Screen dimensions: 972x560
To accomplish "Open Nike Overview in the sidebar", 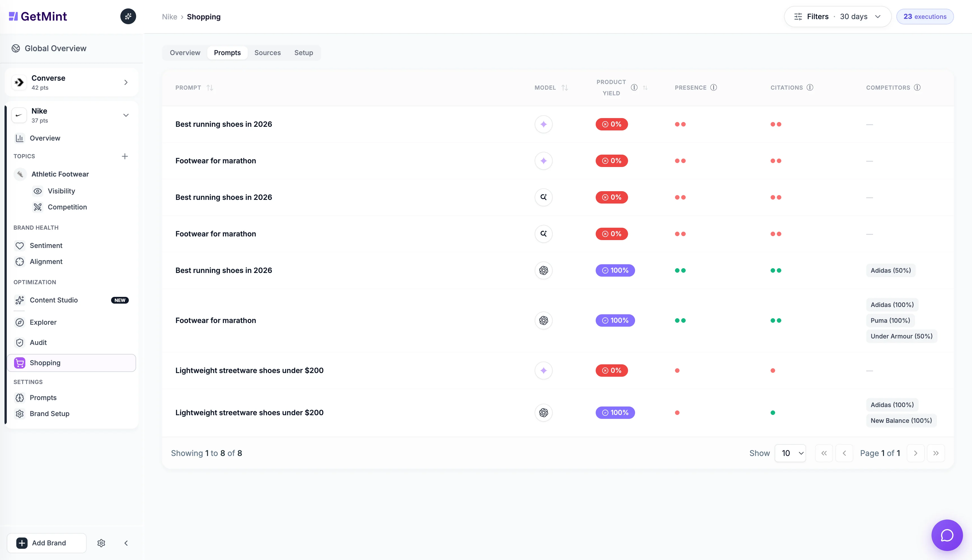I will (x=45, y=138).
